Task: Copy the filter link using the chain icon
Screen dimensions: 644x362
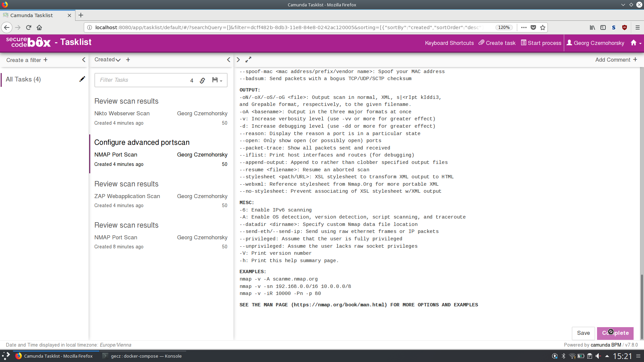Action: point(202,80)
